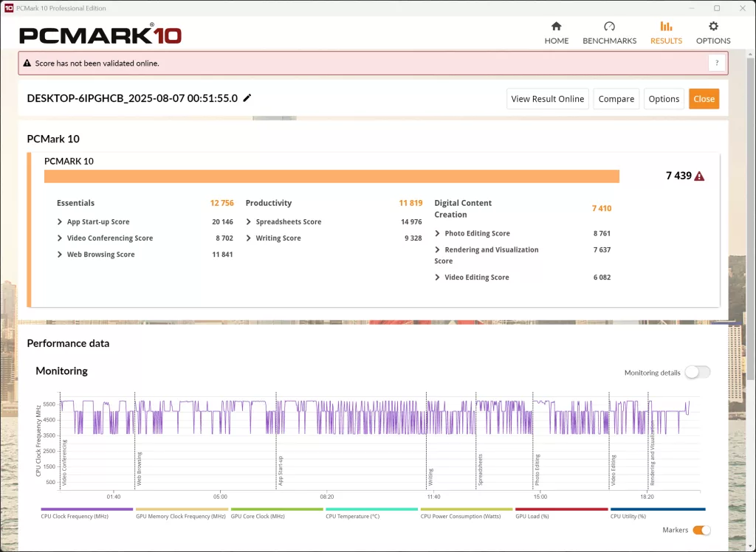
Task: Click the Photo Editing chart marker
Action: click(x=537, y=469)
